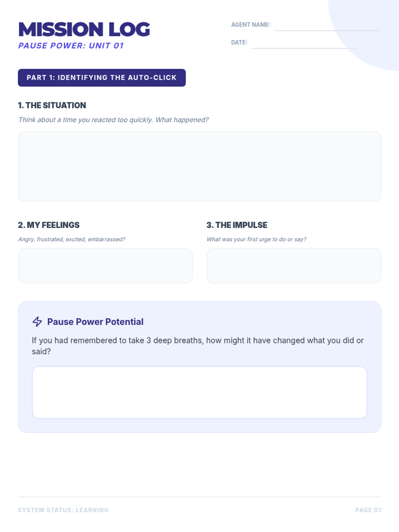Click the System Status: Learning footer text
Viewport: 399px width, 532px height.
(63, 510)
